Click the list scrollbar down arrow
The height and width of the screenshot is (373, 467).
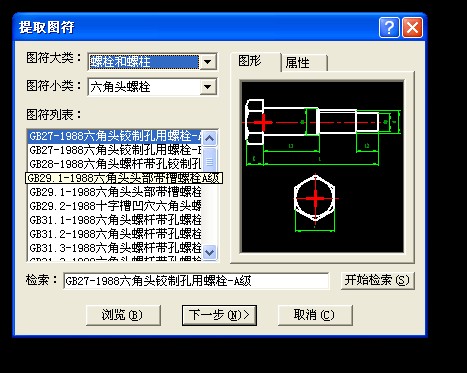pos(210,252)
